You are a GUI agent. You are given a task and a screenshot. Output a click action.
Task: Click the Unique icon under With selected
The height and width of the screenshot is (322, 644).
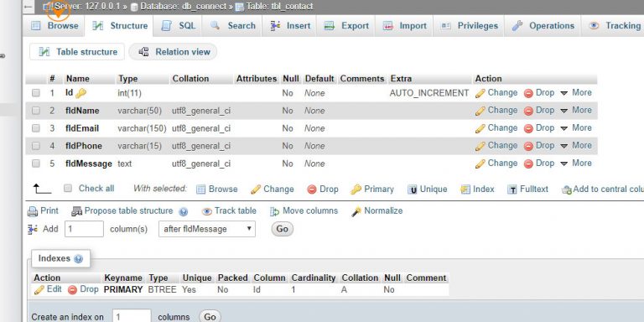413,190
